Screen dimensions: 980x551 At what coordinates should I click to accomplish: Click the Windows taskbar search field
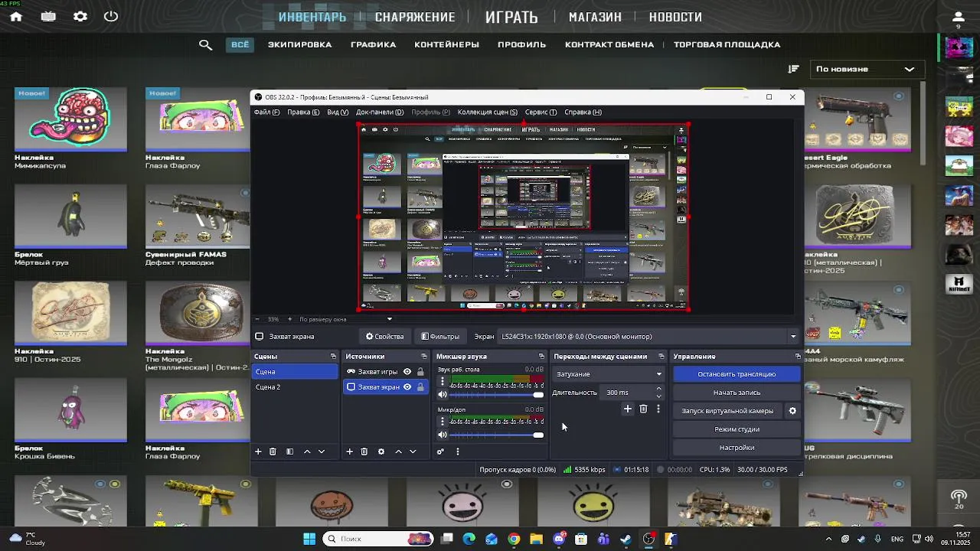click(378, 539)
